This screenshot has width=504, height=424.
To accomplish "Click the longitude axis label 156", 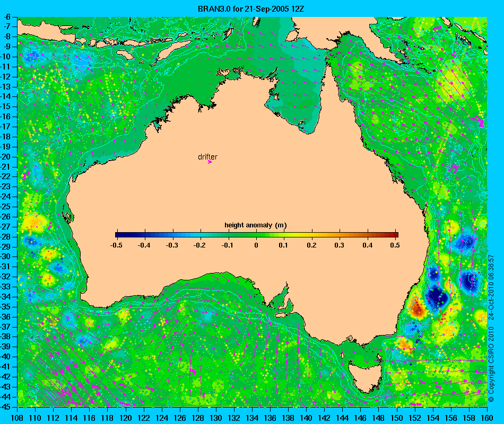I will click(x=451, y=418).
